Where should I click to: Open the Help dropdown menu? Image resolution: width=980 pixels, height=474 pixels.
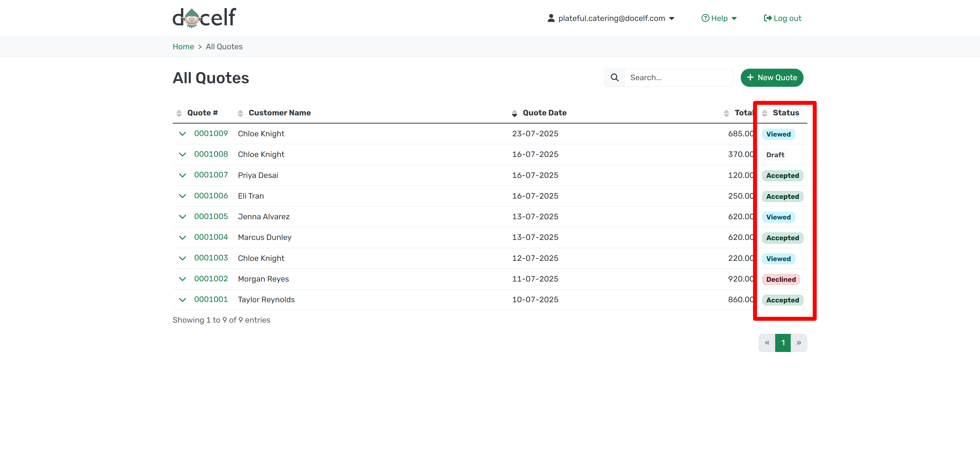point(719,18)
